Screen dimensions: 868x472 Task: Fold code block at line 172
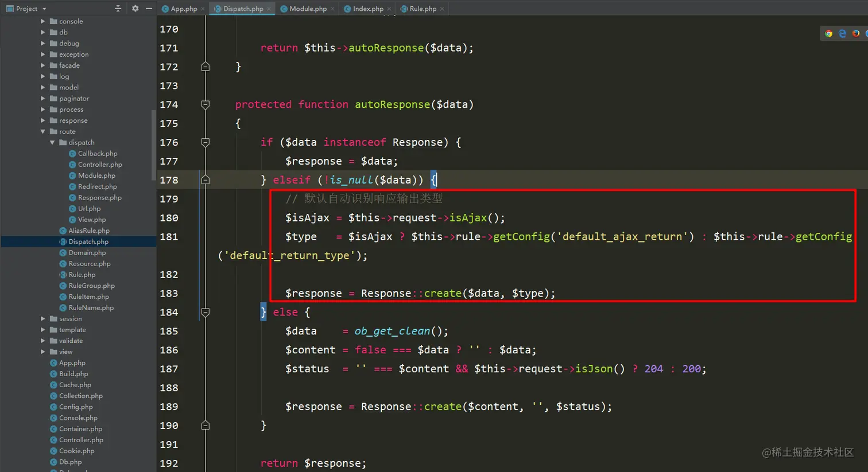point(205,67)
